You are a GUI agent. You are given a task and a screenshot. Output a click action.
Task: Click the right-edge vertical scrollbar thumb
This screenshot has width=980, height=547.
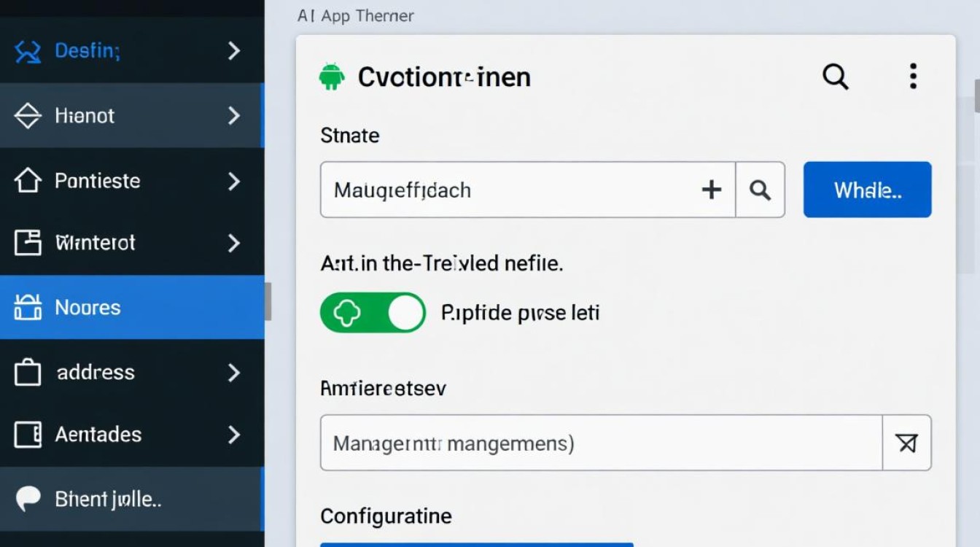[976, 95]
